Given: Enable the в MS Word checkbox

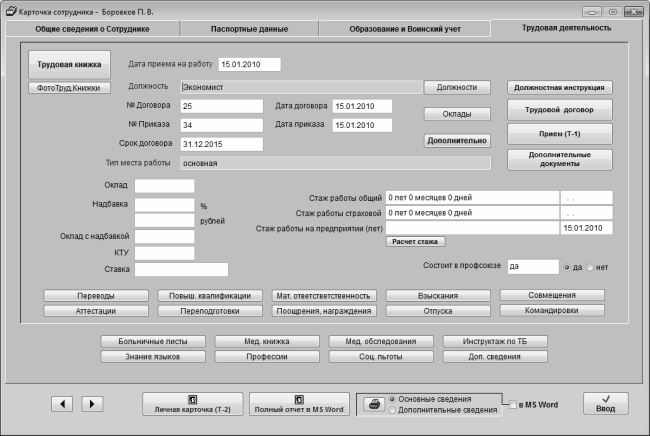Looking at the screenshot, I should coord(514,406).
